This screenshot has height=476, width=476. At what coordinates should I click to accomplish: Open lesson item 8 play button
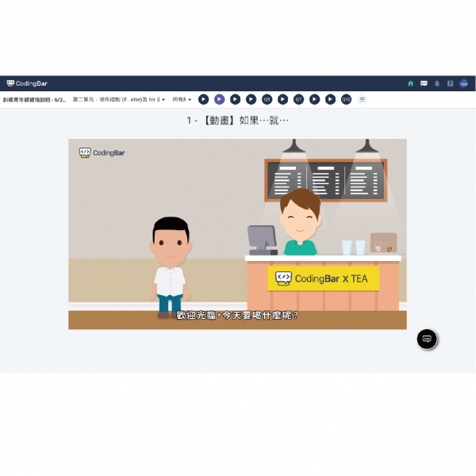[x=314, y=99]
